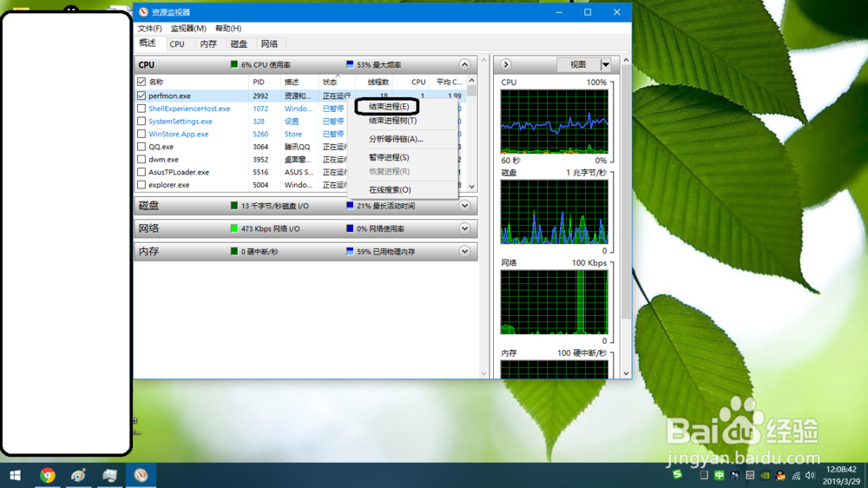
Task: Select the 概述 tab
Action: tap(148, 43)
